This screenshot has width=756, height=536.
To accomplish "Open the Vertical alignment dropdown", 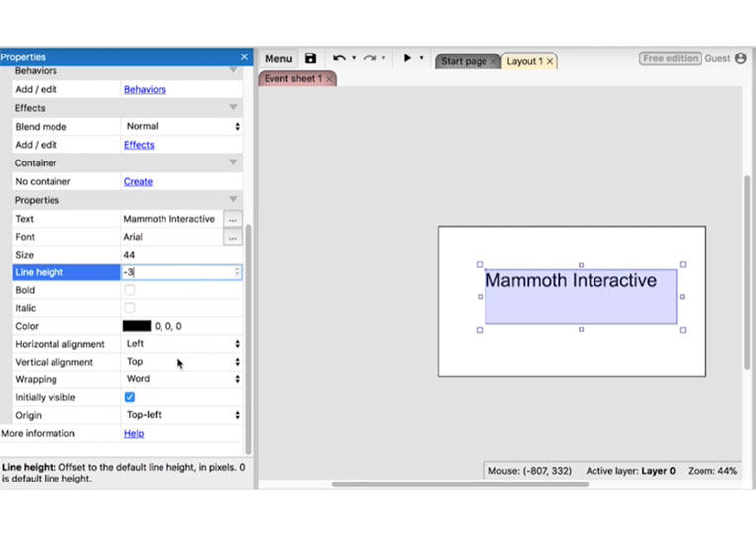I will [181, 362].
